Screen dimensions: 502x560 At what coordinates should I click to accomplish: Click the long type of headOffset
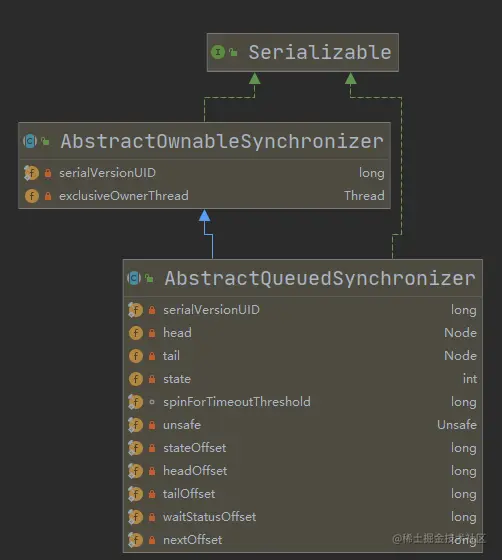[x=463, y=471]
